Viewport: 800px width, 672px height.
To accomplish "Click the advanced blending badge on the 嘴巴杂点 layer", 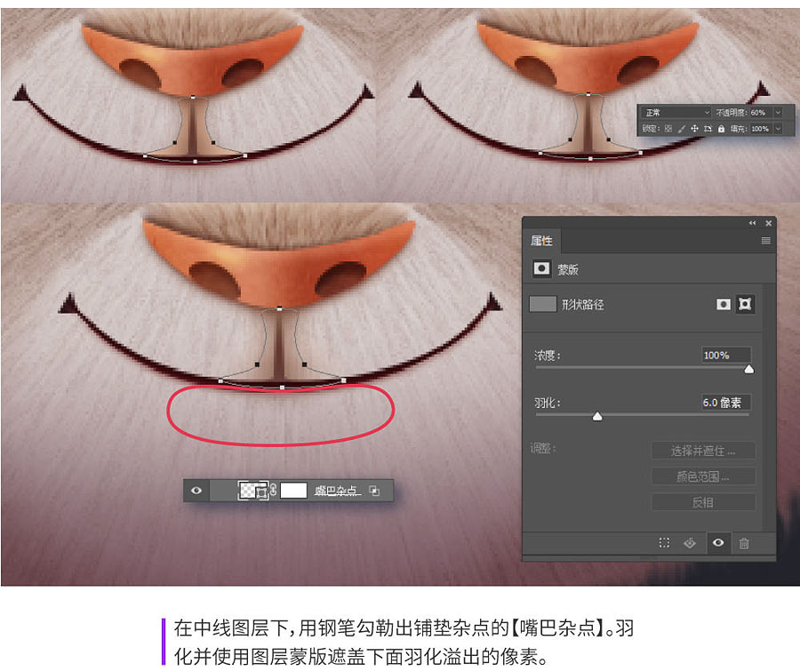I will 374,491.
